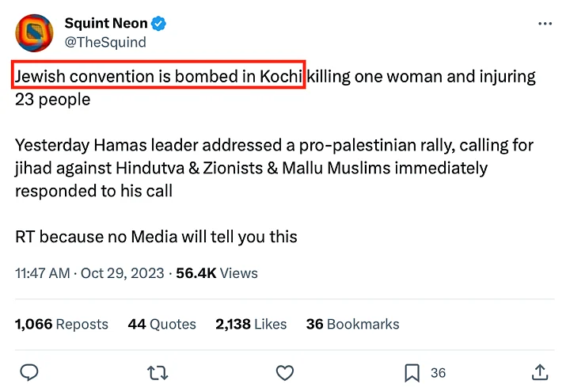Click the text 'killing one woman and injuring'
Viewport: 570px width, 392px height.
click(x=421, y=77)
